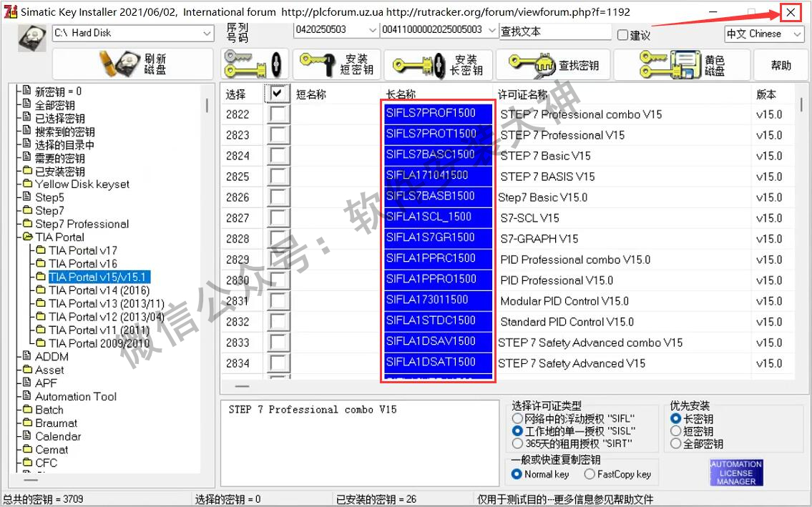Close the Simatic Key Installer window
Screen dimensions: 812x507
coord(791,12)
